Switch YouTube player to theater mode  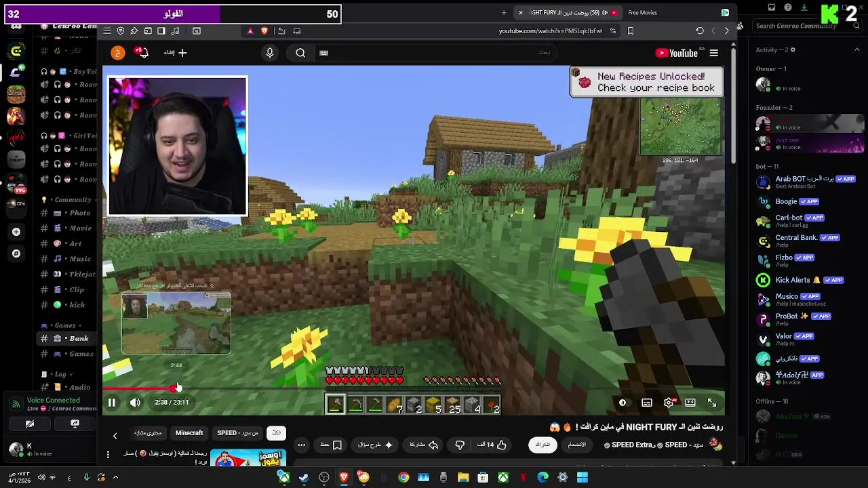[690, 403]
